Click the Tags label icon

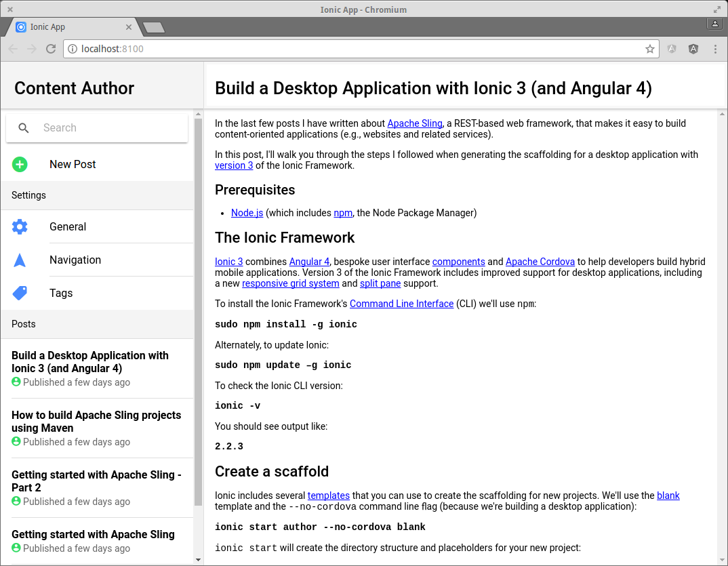(20, 293)
